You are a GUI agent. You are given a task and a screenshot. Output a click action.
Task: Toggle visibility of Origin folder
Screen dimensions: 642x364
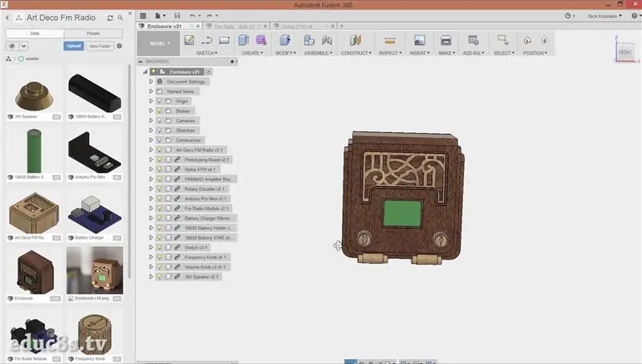click(160, 101)
